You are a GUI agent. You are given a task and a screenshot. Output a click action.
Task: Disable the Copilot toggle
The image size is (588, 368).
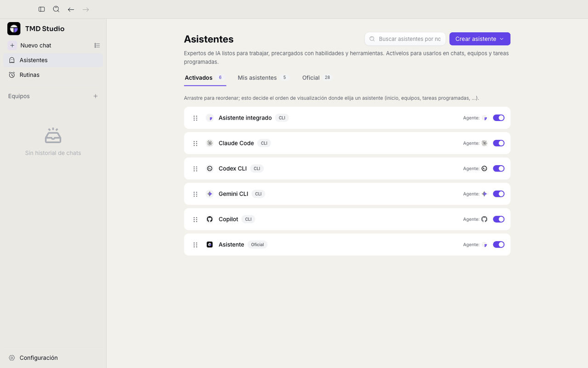[498, 219]
